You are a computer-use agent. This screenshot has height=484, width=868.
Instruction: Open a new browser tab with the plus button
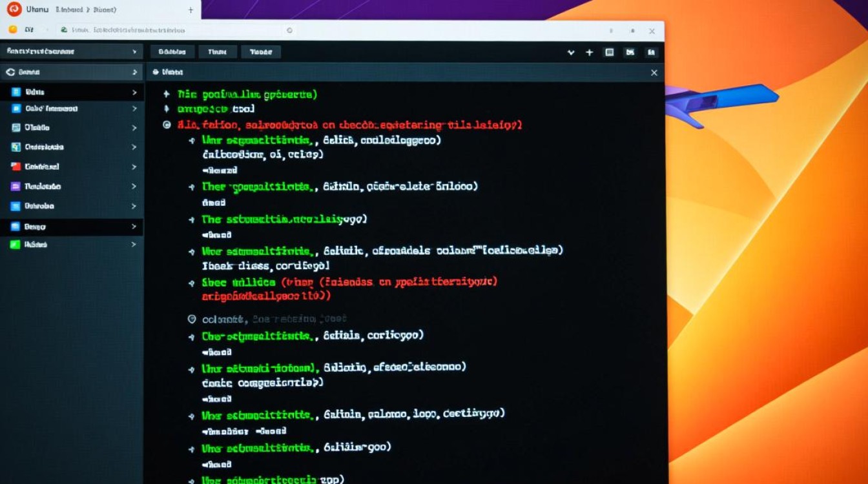pyautogui.click(x=191, y=10)
